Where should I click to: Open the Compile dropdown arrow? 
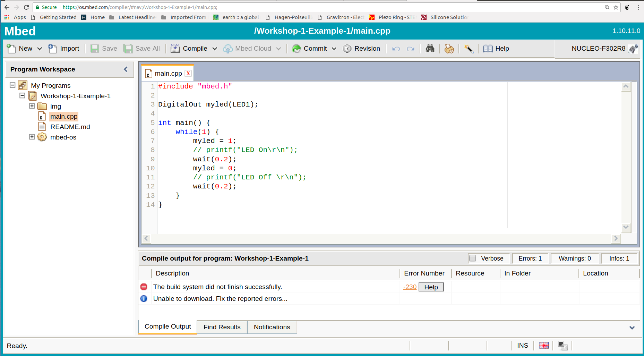(215, 49)
